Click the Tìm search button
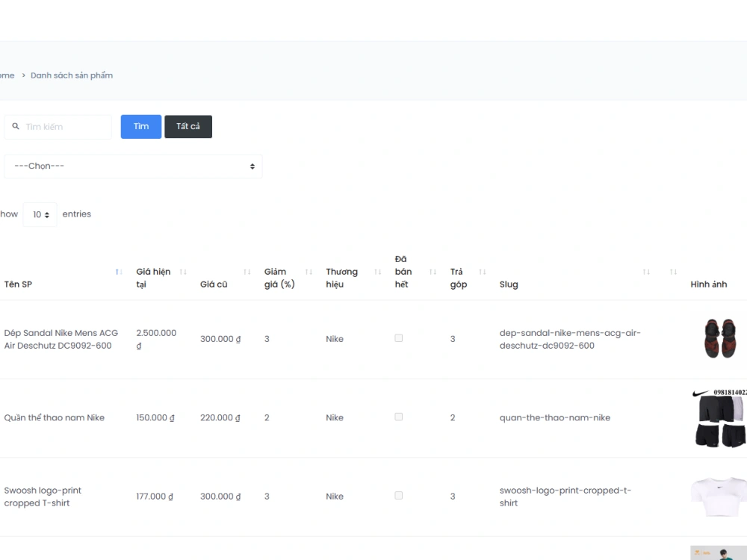The image size is (747, 560). 141,127
